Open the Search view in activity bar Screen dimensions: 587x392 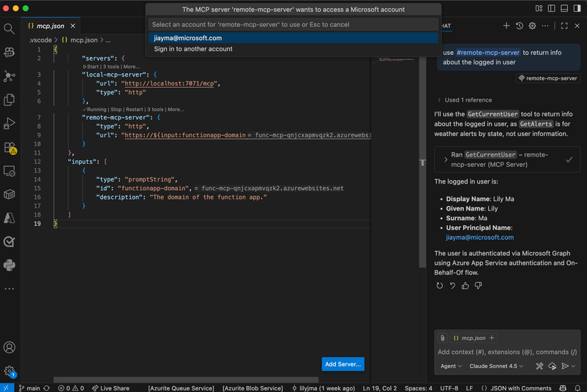point(10,29)
